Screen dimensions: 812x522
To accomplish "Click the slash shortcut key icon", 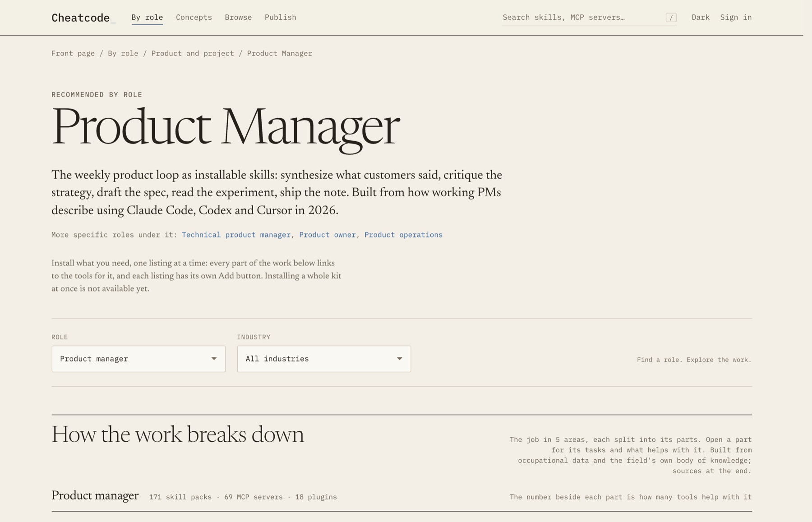I will [671, 18].
